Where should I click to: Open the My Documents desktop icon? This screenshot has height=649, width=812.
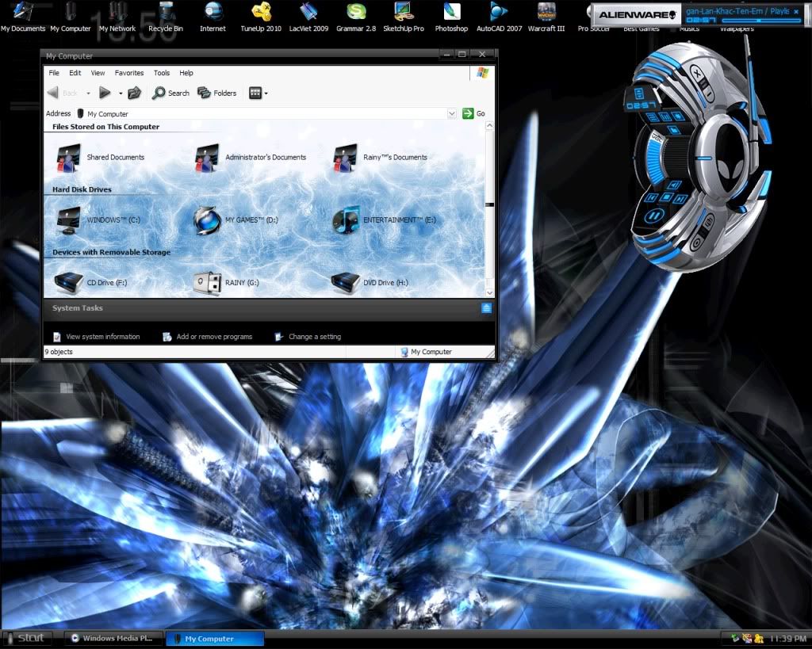(x=23, y=17)
